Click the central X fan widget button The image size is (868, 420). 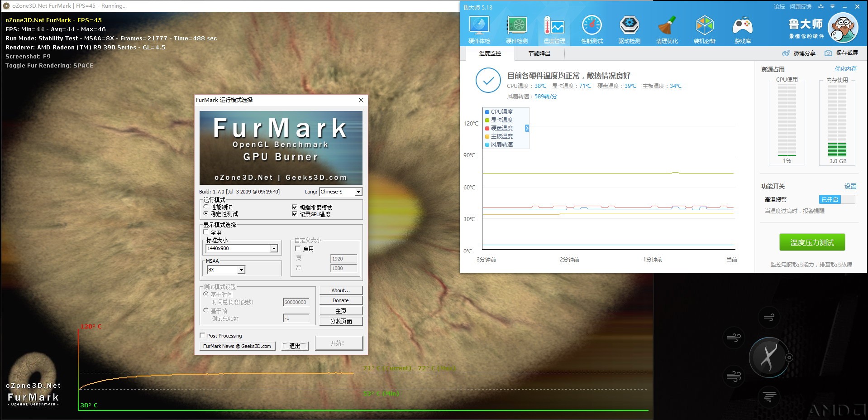[x=769, y=357]
